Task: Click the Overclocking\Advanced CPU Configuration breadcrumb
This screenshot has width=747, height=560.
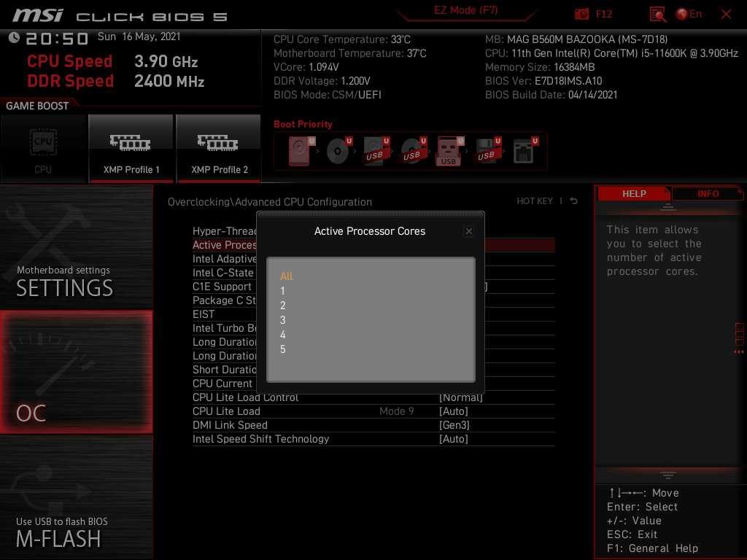Action: [x=270, y=202]
